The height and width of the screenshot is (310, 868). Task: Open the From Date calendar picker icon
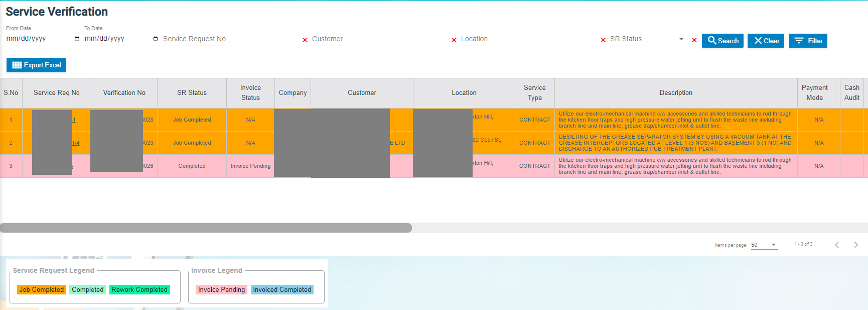click(x=77, y=39)
